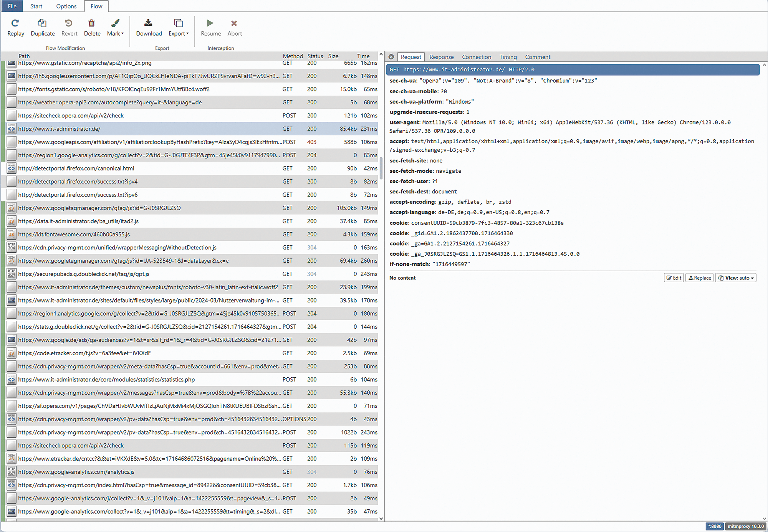Click image icon of lh5.googleusercontent.com flow

click(x=12, y=76)
